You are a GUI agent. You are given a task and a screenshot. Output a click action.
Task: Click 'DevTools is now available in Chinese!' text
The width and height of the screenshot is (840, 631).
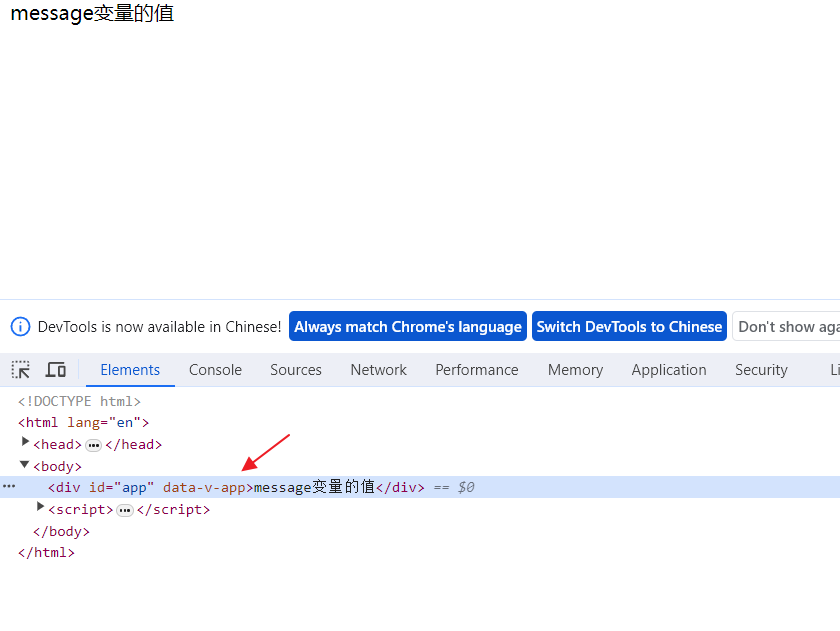[160, 326]
